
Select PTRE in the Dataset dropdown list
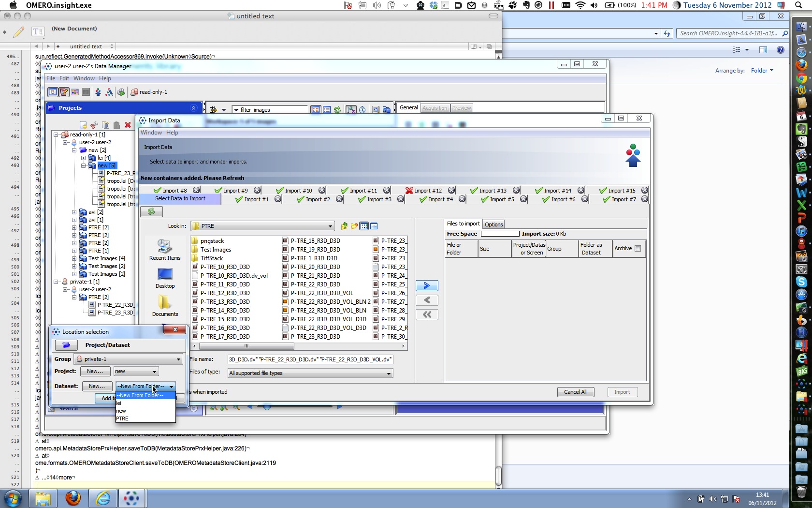click(x=145, y=418)
